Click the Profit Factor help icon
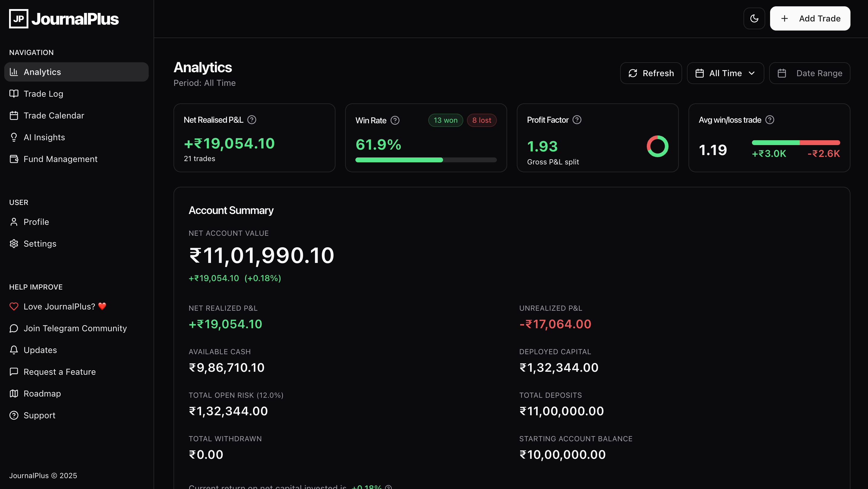Screen dimensions: 868x489 click(x=577, y=120)
